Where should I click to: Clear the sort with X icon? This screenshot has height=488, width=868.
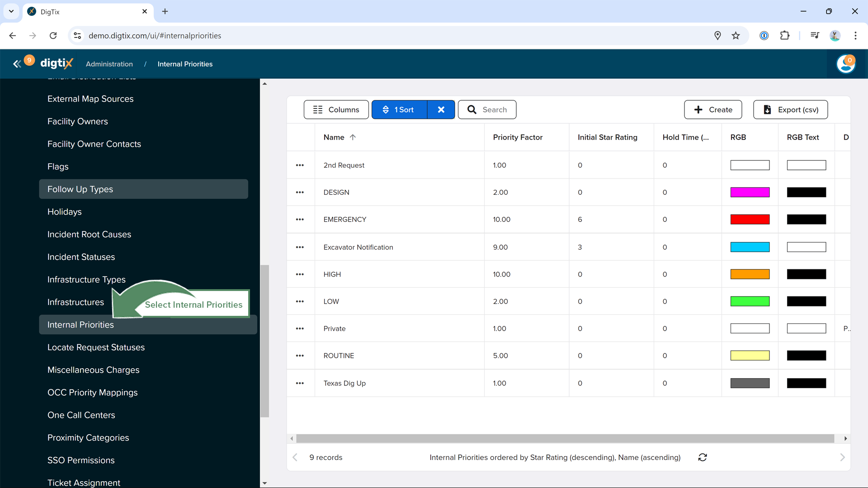coord(441,110)
